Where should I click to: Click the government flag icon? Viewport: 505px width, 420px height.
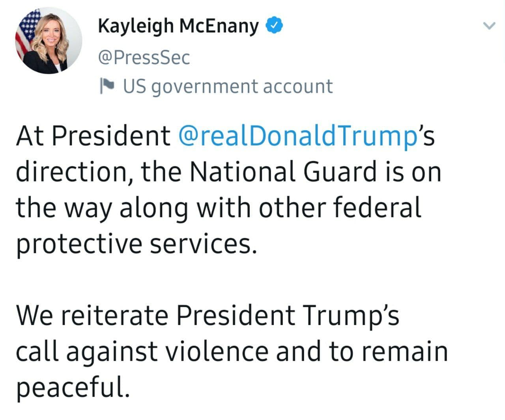tap(107, 86)
